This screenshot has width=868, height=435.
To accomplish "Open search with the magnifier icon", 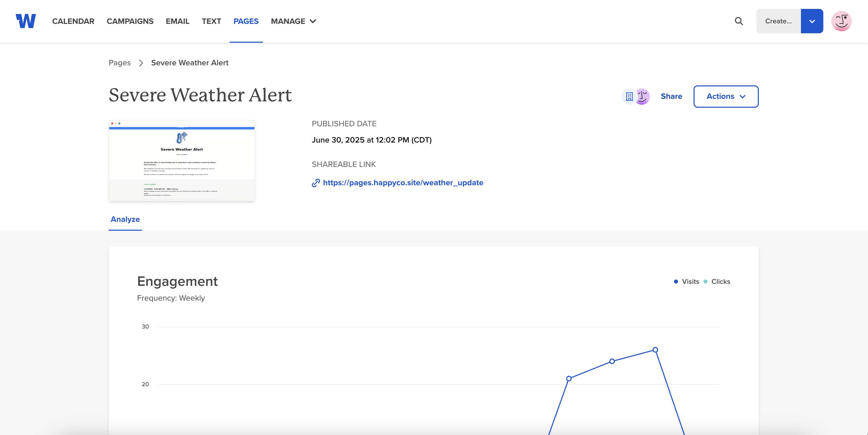I will (738, 21).
